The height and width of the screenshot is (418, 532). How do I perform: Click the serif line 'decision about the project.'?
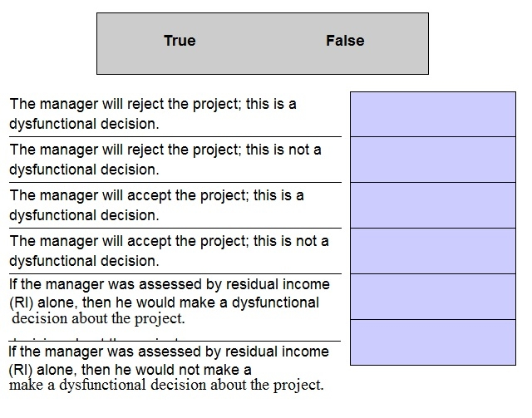pos(98,318)
